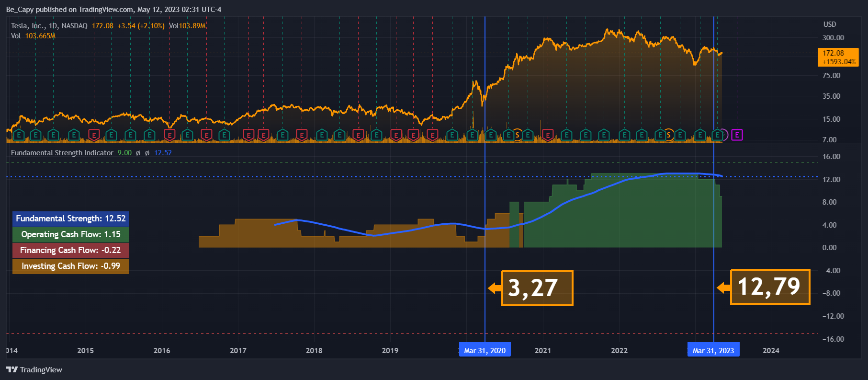This screenshot has width=868, height=380.
Task: Click the 2017 year label on the time axis
Action: (x=238, y=351)
